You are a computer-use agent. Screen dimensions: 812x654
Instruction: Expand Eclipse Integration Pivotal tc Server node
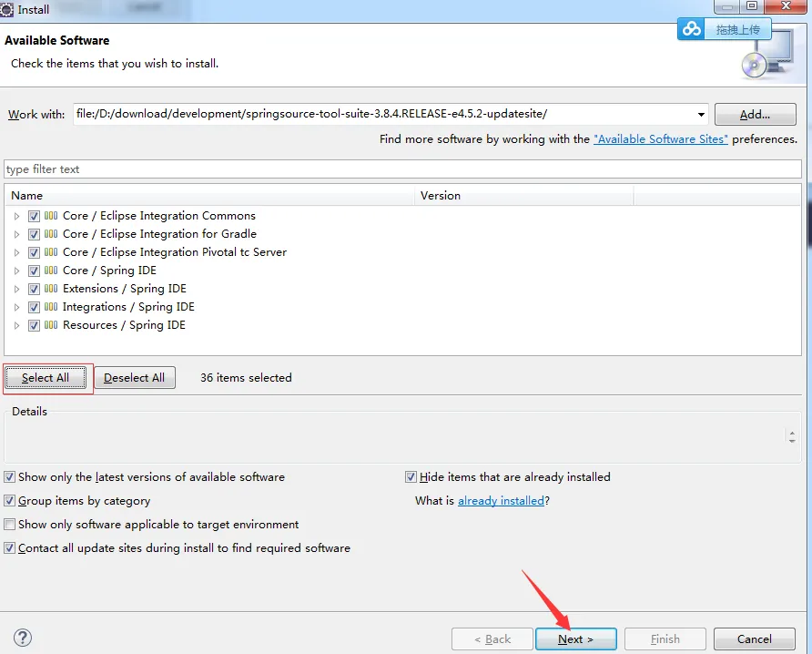(x=16, y=252)
